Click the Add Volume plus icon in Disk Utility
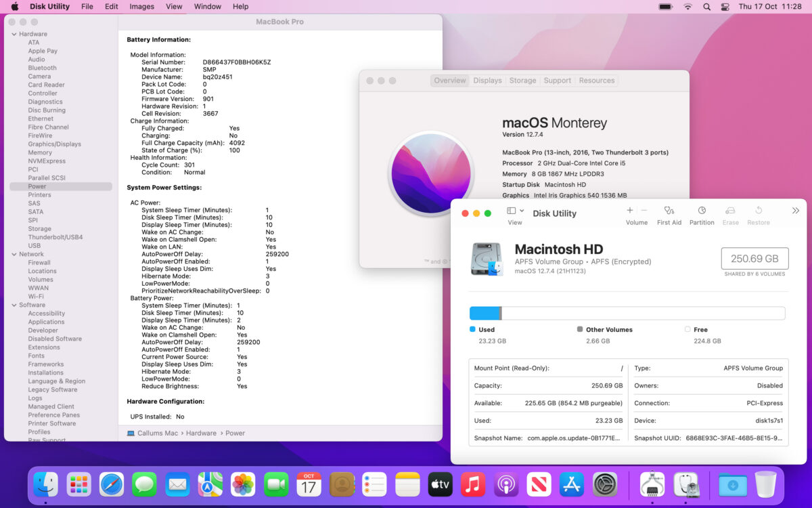This screenshot has height=508, width=812. (630, 211)
